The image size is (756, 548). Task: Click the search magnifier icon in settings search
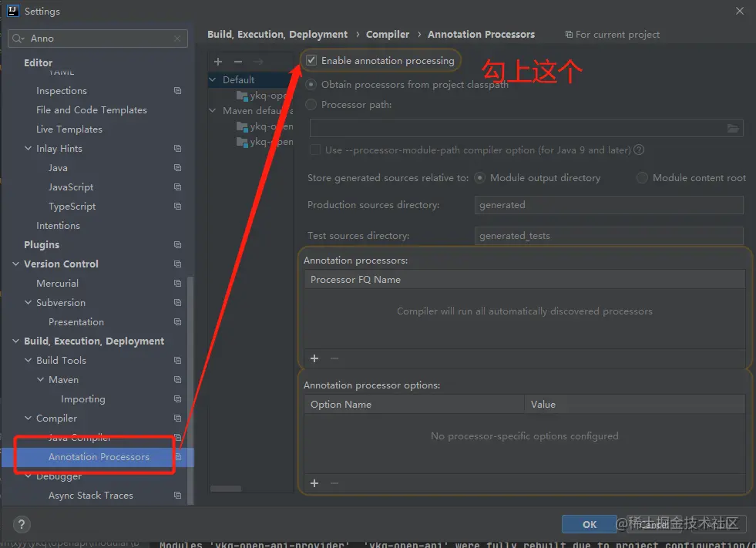18,39
